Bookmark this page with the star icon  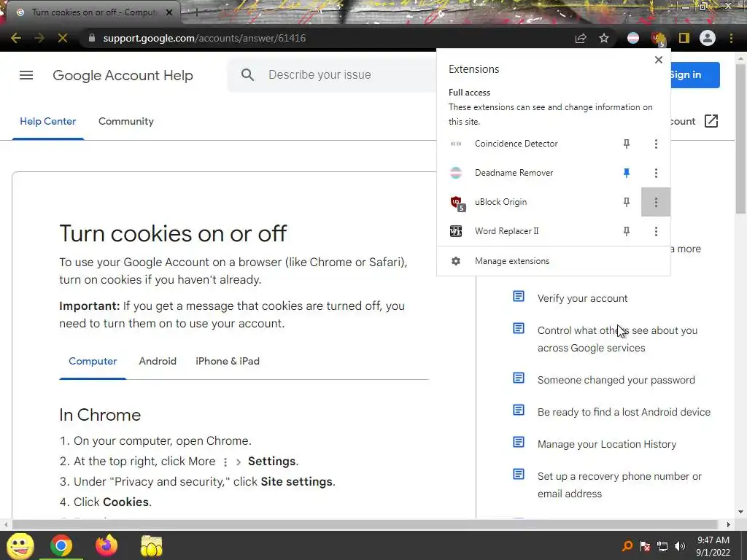tap(604, 38)
